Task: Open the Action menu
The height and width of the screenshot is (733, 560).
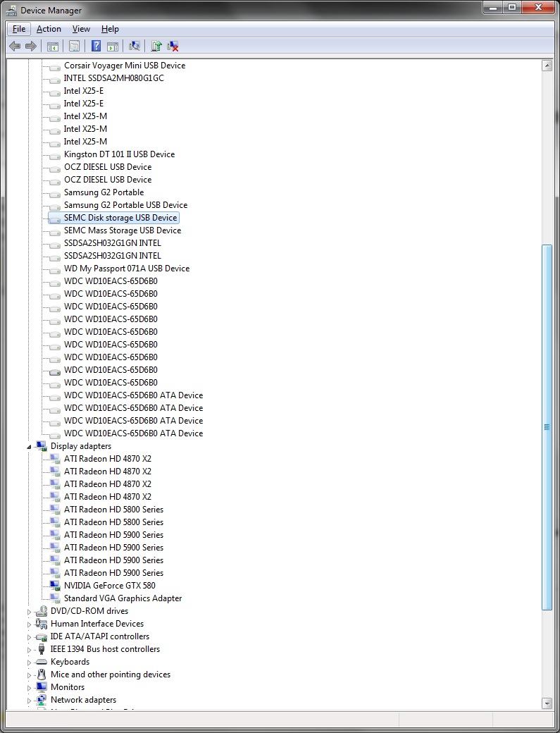Action: 49,29
